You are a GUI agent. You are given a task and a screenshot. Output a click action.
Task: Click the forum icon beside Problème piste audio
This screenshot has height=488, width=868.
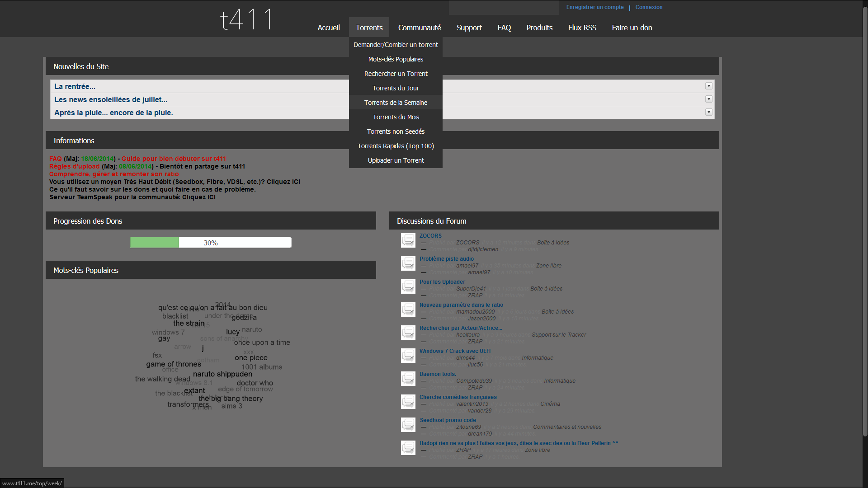click(408, 263)
